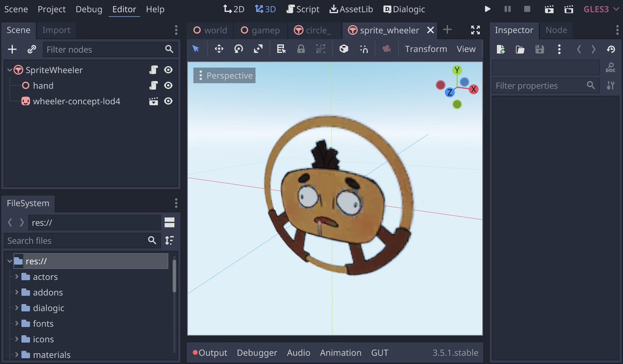This screenshot has height=364, width=623.
Task: Toggle FileSystem split view mode icon
Action: pos(169,223)
